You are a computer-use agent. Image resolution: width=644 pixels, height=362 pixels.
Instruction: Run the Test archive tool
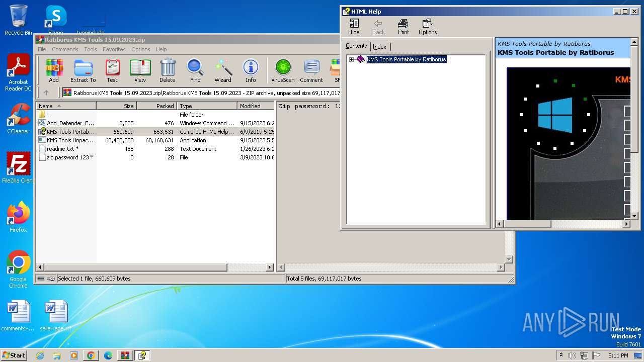point(112,70)
